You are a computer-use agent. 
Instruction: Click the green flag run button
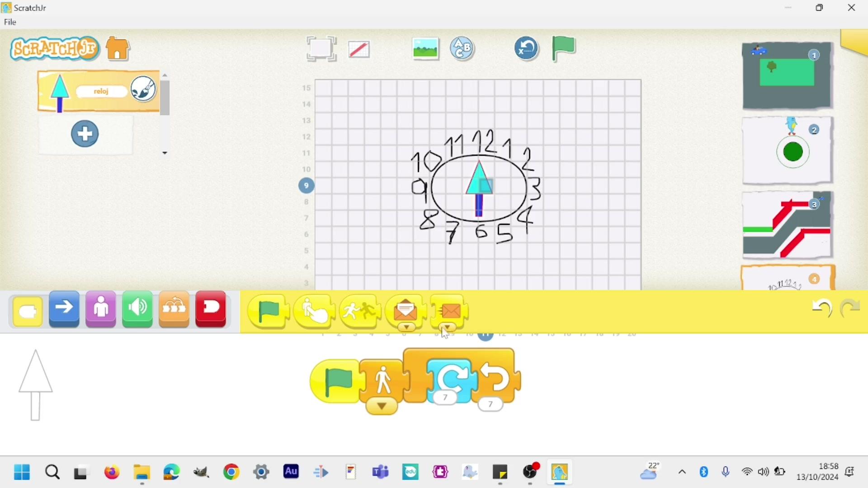[563, 48]
